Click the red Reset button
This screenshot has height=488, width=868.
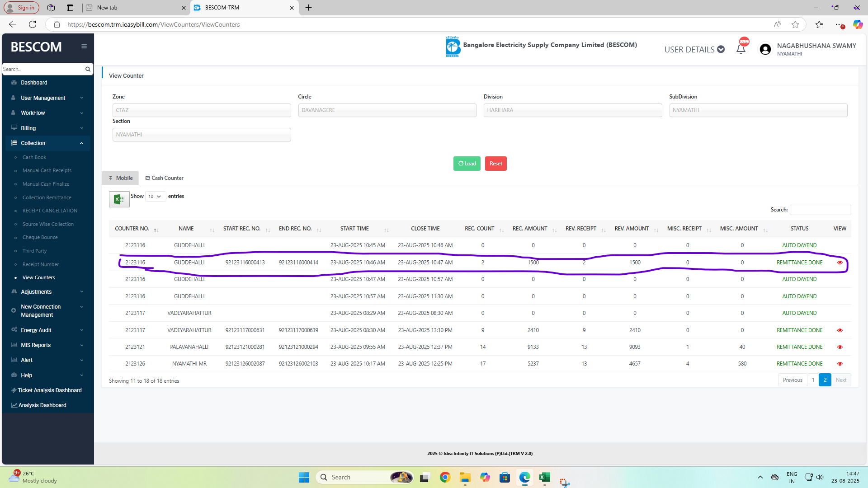(x=495, y=164)
